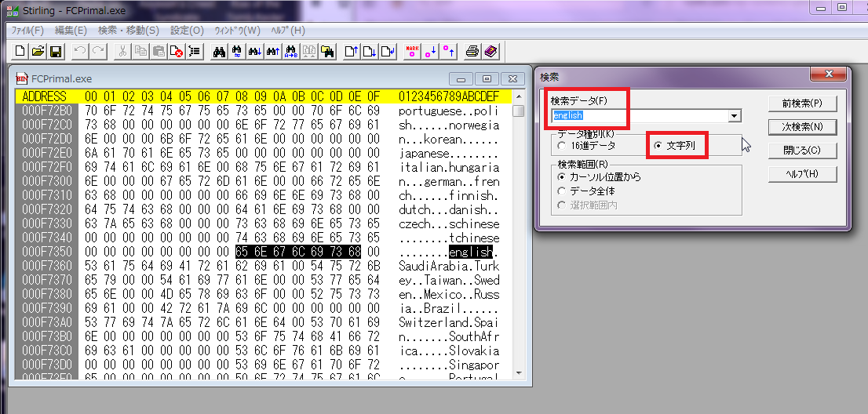
Task: Click the 次検索(N) button
Action: (802, 126)
